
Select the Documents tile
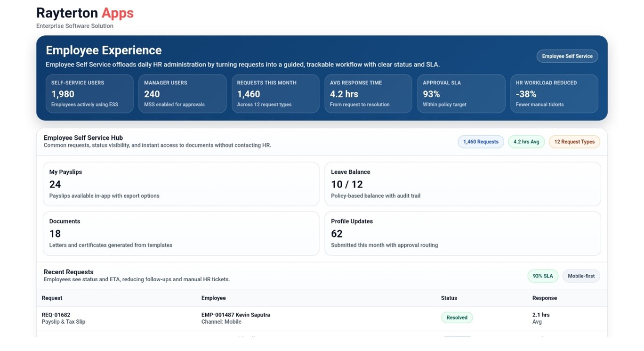(181, 233)
